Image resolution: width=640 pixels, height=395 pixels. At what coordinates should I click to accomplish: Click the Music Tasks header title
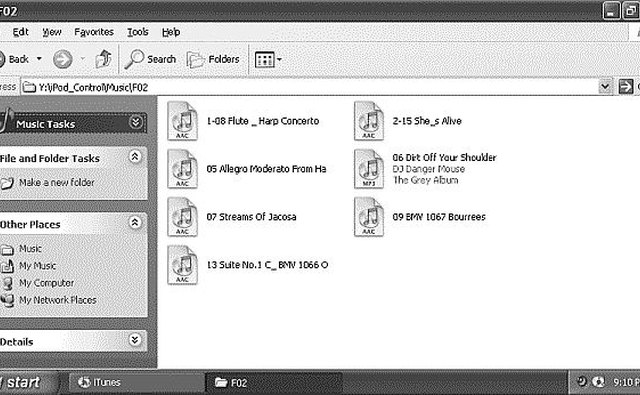(46, 124)
